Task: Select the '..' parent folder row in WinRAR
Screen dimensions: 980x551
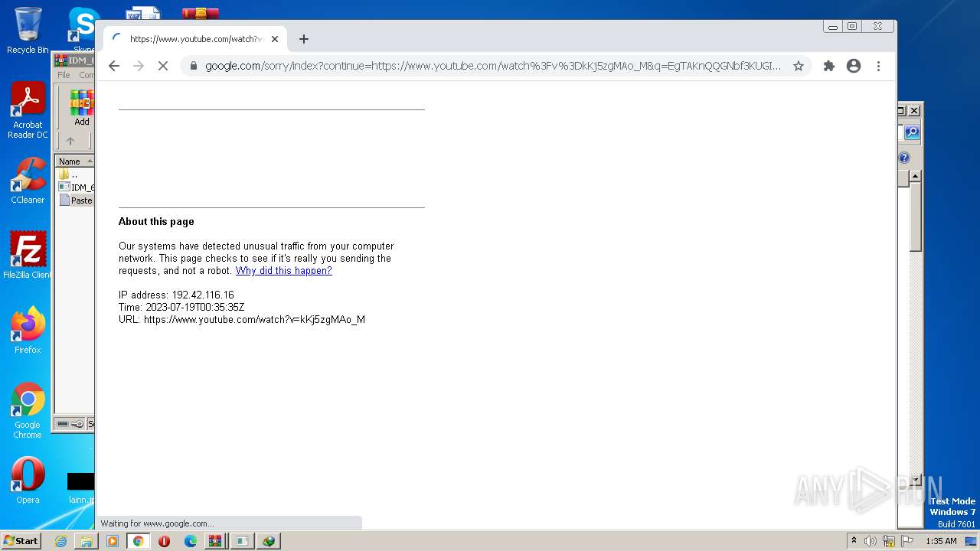Action: tap(76, 174)
